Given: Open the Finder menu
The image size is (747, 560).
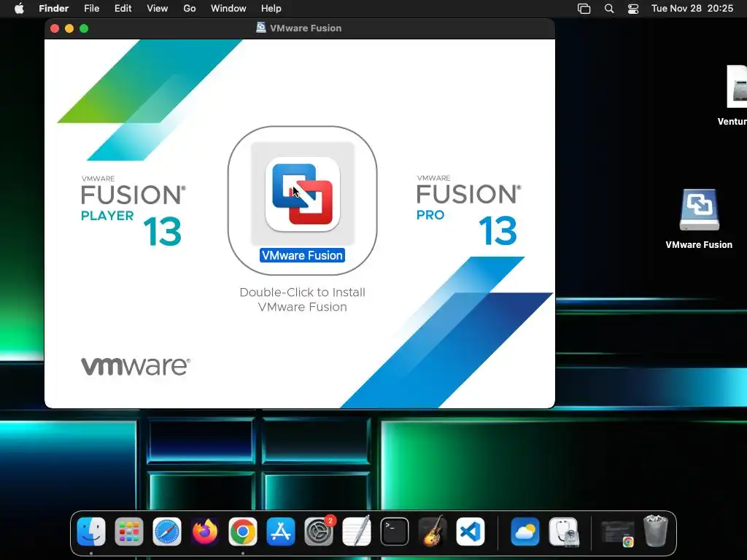Looking at the screenshot, I should (53, 9).
